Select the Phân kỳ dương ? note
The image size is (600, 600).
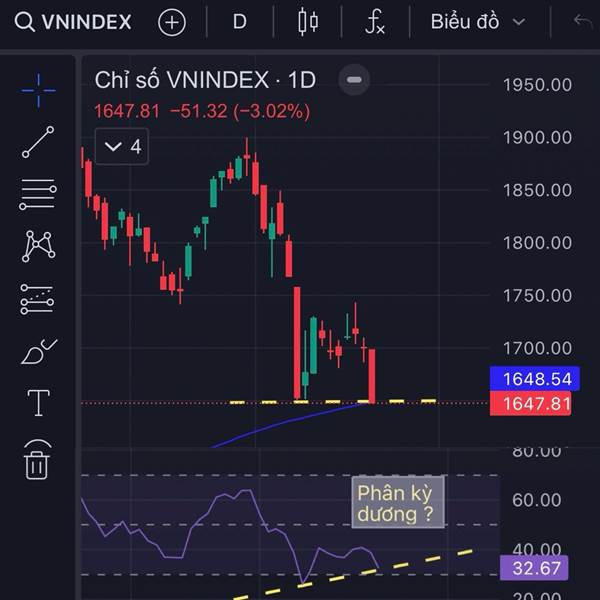[398, 502]
